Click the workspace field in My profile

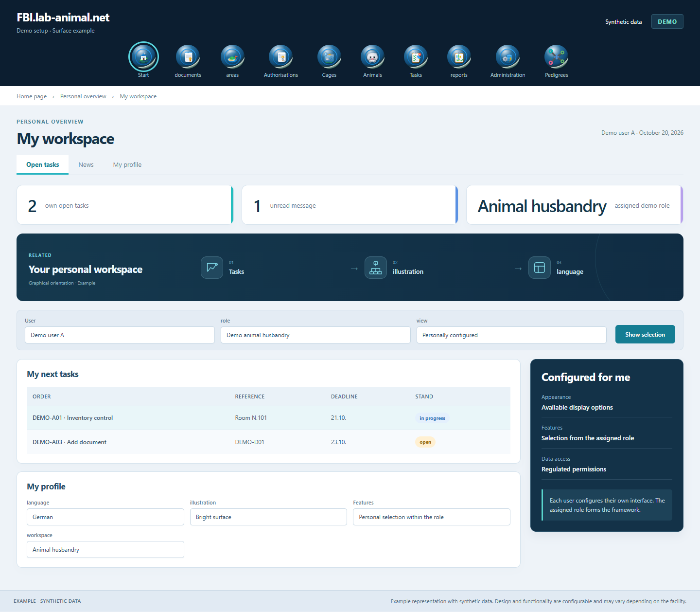(x=105, y=550)
